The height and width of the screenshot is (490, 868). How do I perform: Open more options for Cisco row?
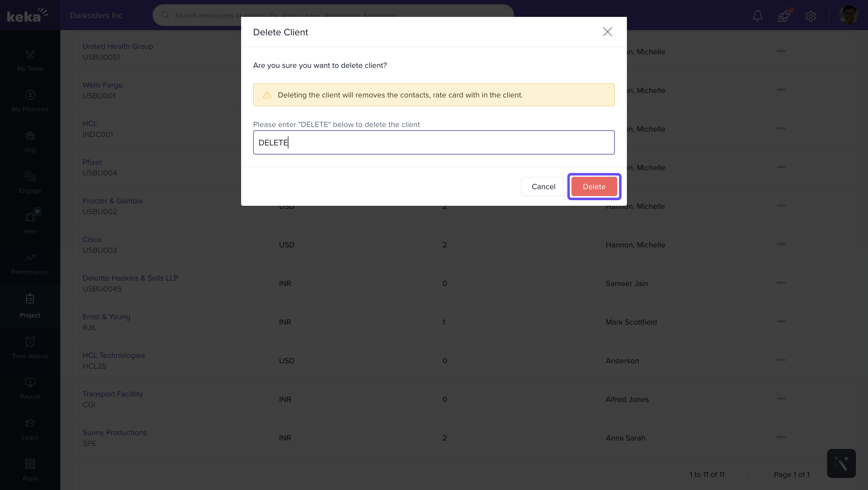[x=781, y=244]
